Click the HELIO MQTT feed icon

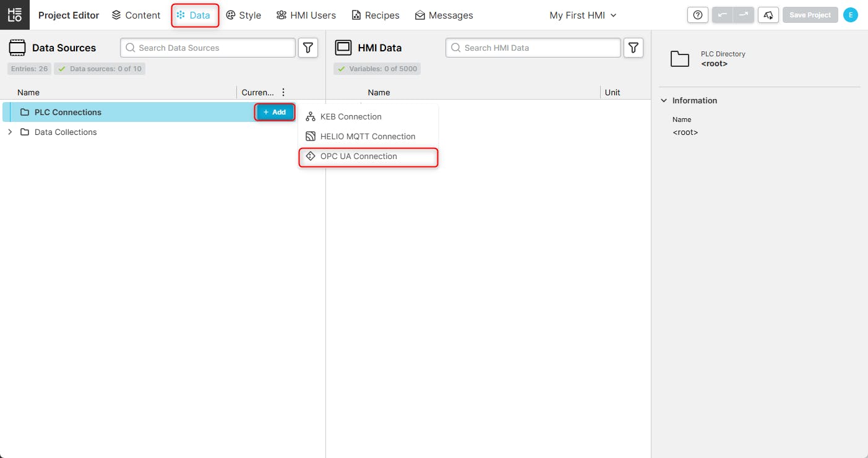311,136
